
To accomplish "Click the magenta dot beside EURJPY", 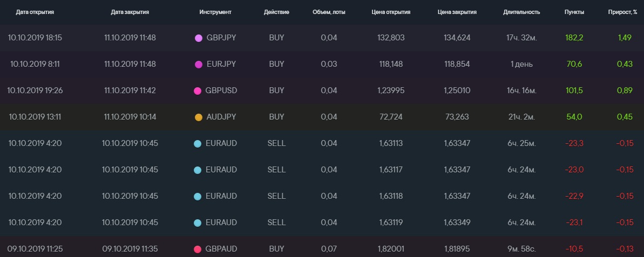I will tap(198, 65).
